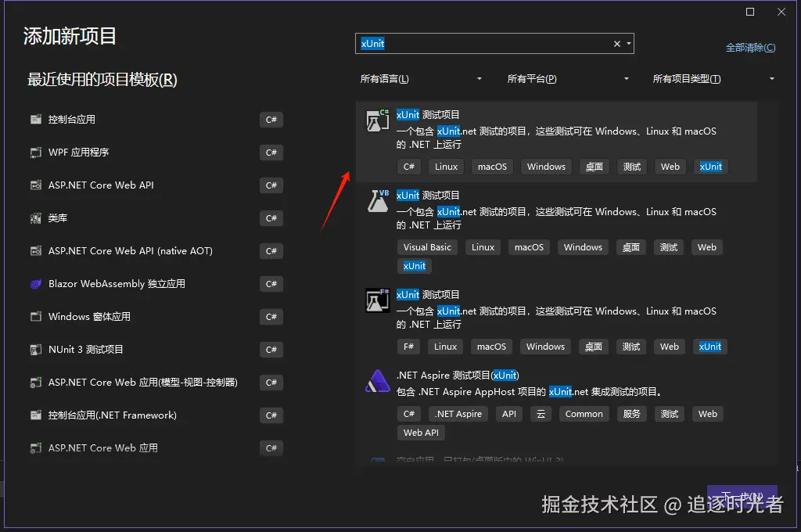
Task: Click the C# tag on first xUnit result
Action: pyautogui.click(x=408, y=167)
